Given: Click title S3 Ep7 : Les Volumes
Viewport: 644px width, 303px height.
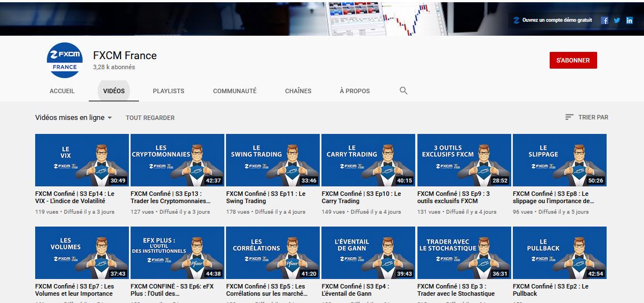Looking at the screenshot, I should 74,290.
